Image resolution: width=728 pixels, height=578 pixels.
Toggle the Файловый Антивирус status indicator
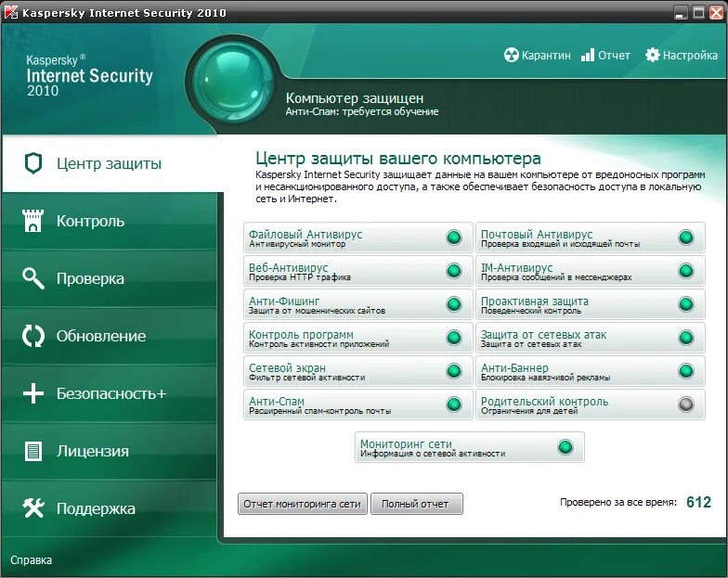click(453, 238)
